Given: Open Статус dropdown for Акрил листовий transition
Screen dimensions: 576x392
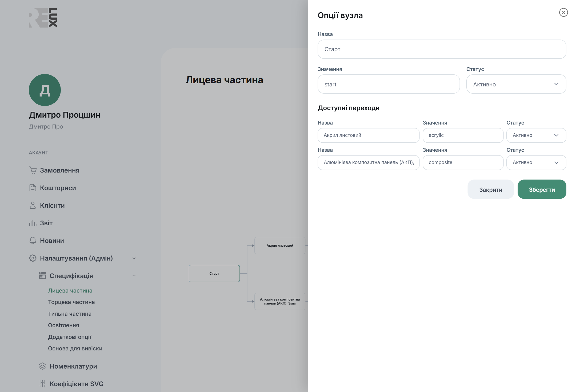Looking at the screenshot, I should click(x=536, y=135).
